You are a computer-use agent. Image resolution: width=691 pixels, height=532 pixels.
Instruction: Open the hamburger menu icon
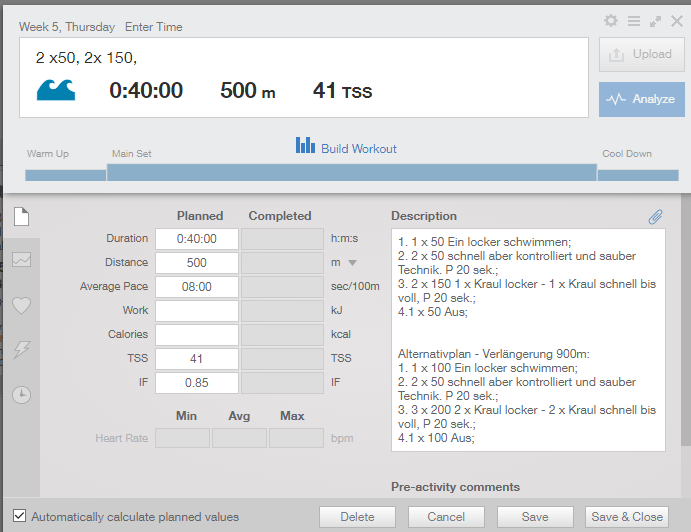(x=633, y=21)
